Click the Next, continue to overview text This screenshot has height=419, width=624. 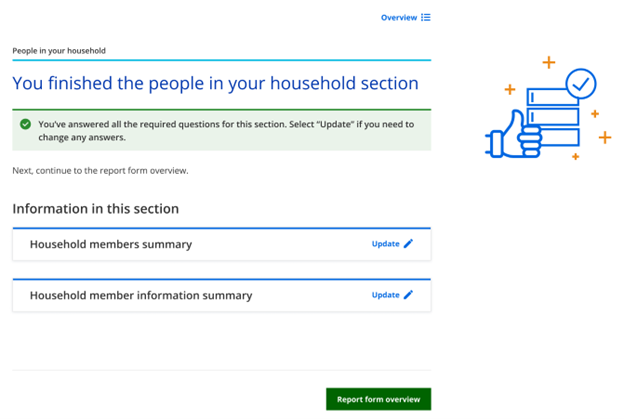point(100,170)
